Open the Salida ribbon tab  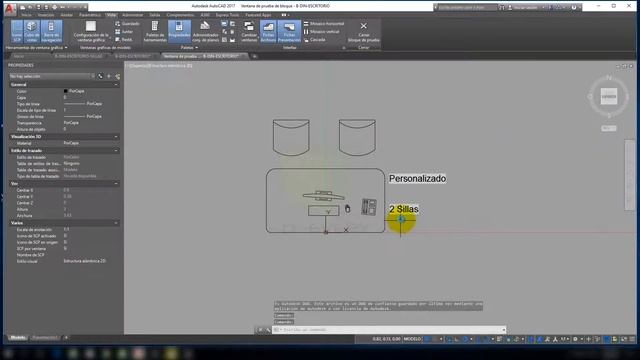tap(155, 15)
